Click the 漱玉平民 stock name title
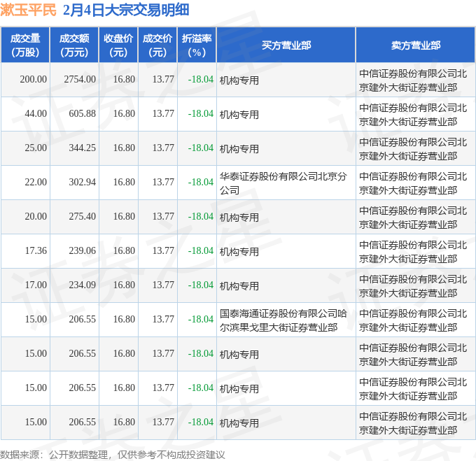Image resolution: width=476 pixels, height=461 pixels. tap(29, 10)
